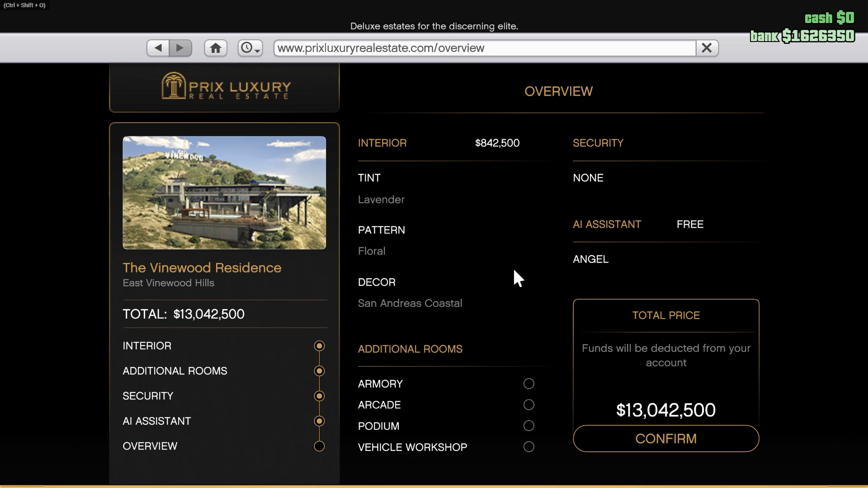Toggle the Vehicle Workshop room option
The image size is (868, 488).
click(528, 447)
